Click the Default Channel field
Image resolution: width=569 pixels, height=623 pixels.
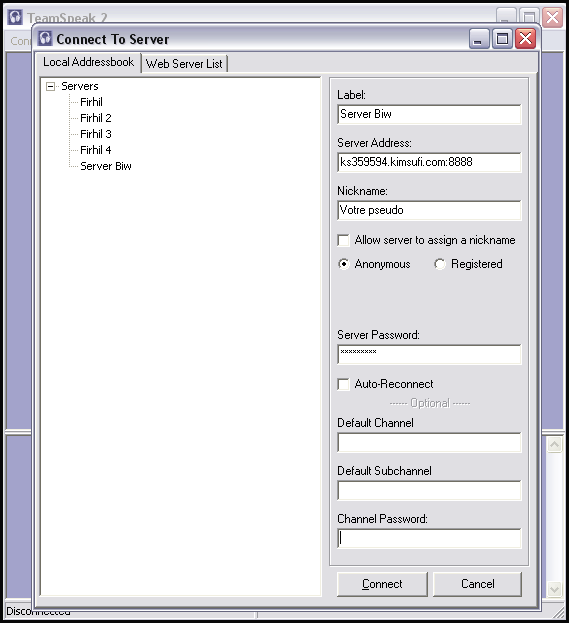[429, 442]
